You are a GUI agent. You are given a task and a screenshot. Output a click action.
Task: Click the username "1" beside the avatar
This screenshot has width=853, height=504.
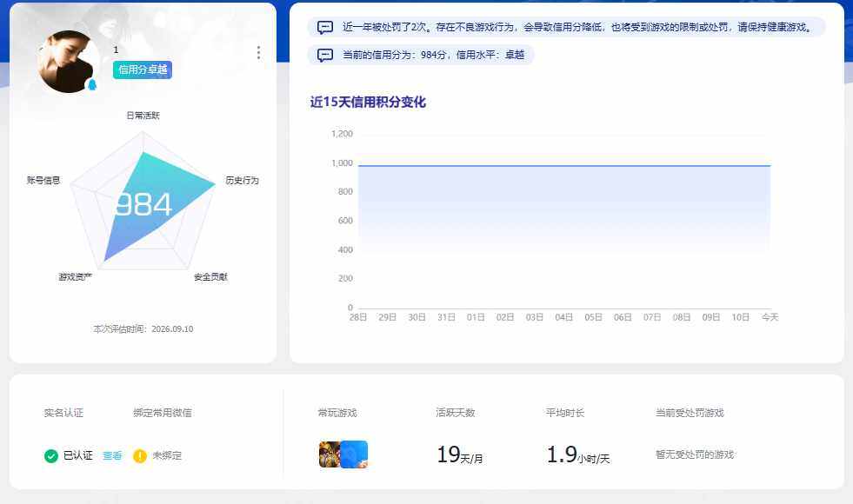(116, 50)
